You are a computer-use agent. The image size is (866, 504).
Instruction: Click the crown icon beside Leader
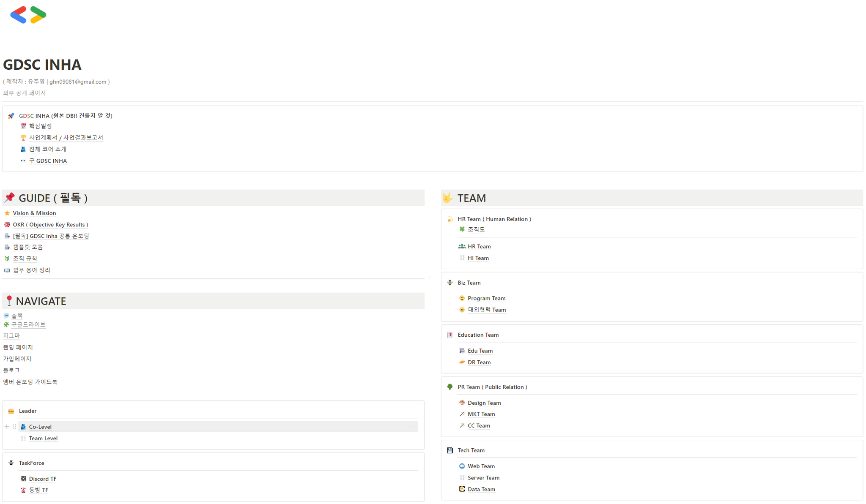pos(11,411)
